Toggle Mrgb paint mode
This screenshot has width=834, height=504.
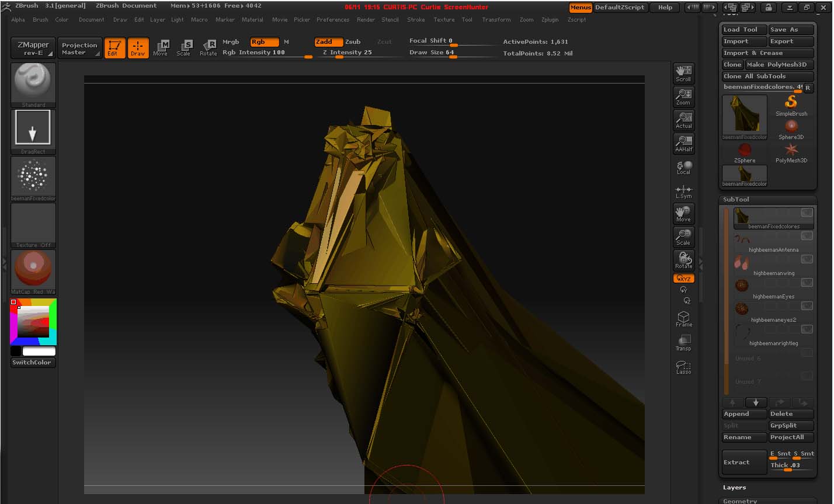tap(231, 42)
